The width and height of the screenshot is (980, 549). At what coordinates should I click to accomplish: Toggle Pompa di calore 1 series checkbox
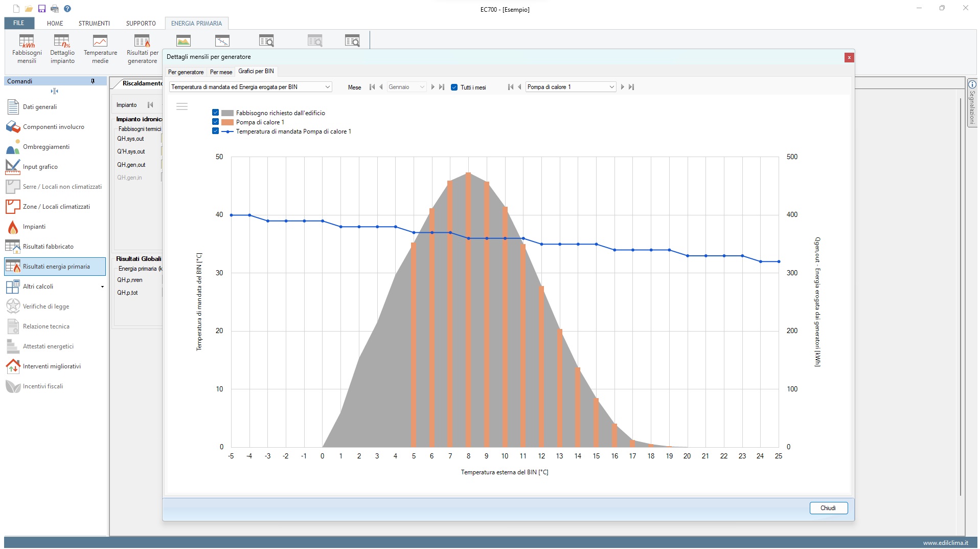point(215,122)
